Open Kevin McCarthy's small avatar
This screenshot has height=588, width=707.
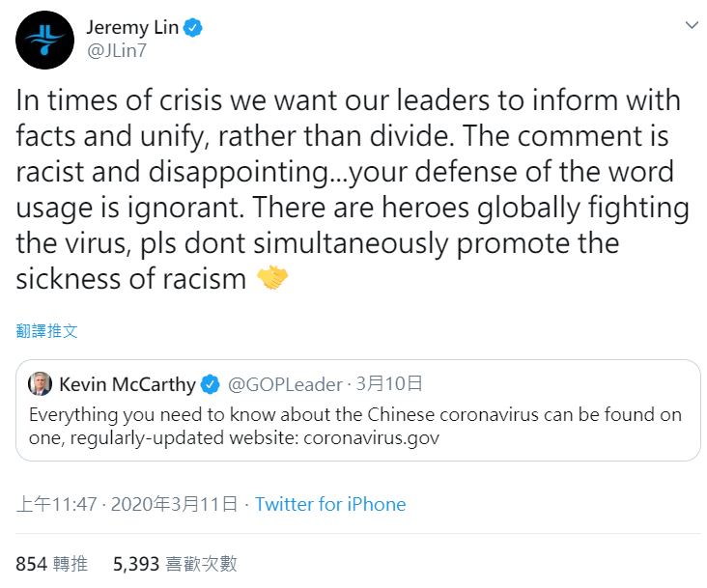pos(41,384)
